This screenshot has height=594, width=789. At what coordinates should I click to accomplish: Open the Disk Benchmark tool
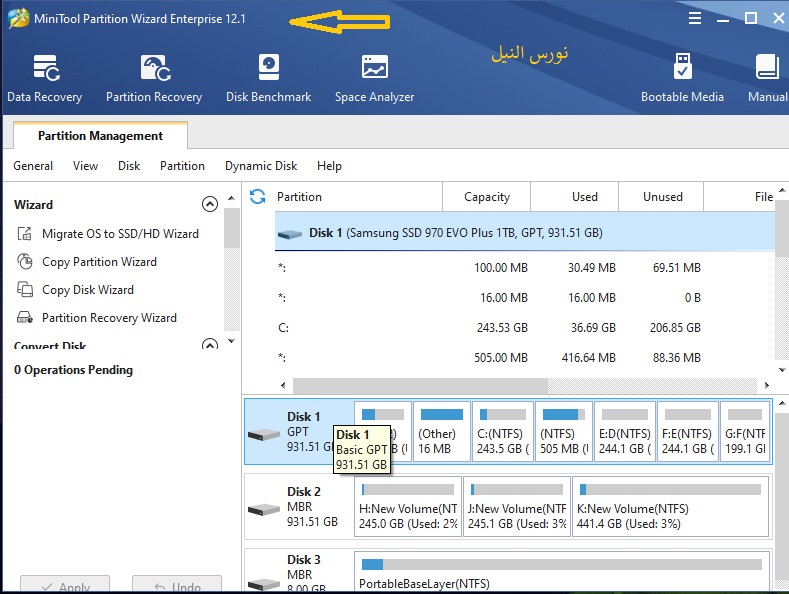point(268,78)
